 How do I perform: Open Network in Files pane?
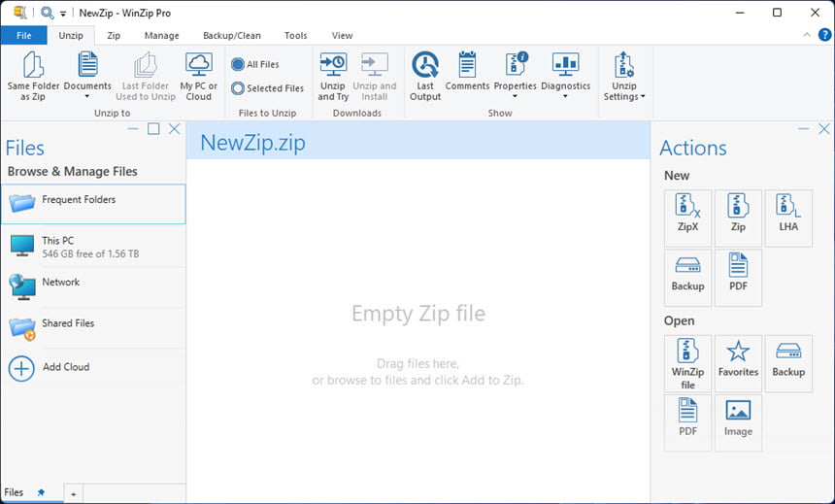tap(93, 286)
